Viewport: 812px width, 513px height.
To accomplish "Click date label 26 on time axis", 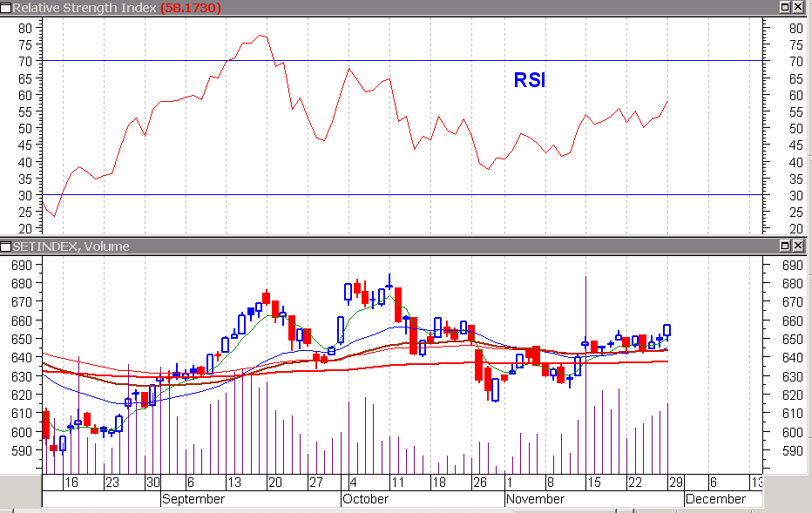I will click(x=480, y=483).
